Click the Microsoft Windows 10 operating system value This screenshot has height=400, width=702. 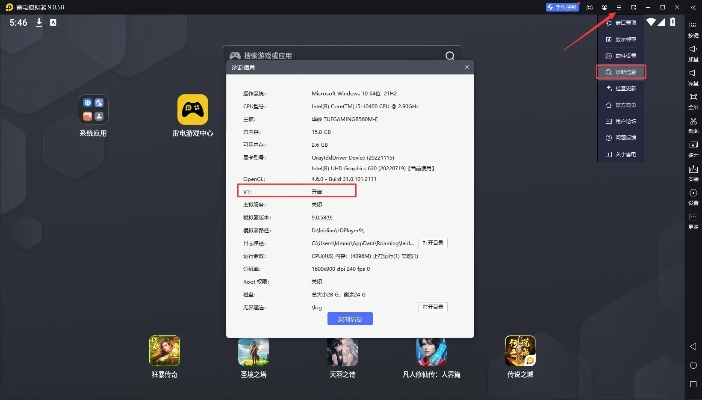[x=354, y=94]
